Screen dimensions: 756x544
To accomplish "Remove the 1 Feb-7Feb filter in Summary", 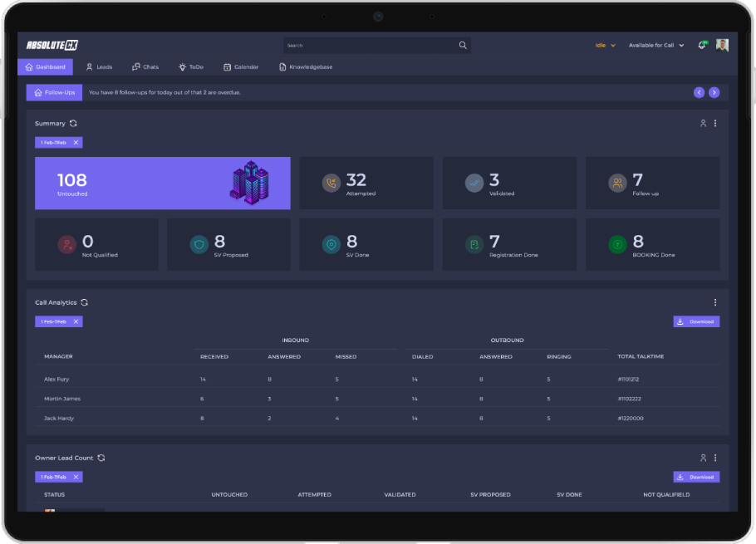I will tap(76, 143).
